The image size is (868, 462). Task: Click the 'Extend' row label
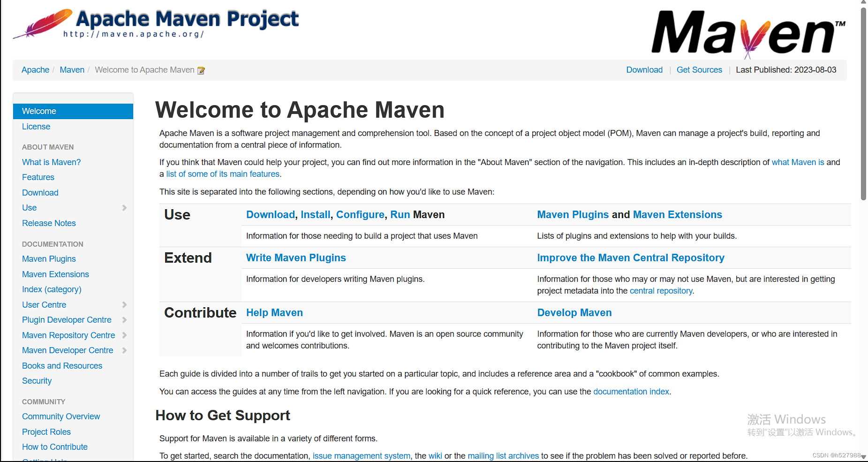(x=188, y=258)
